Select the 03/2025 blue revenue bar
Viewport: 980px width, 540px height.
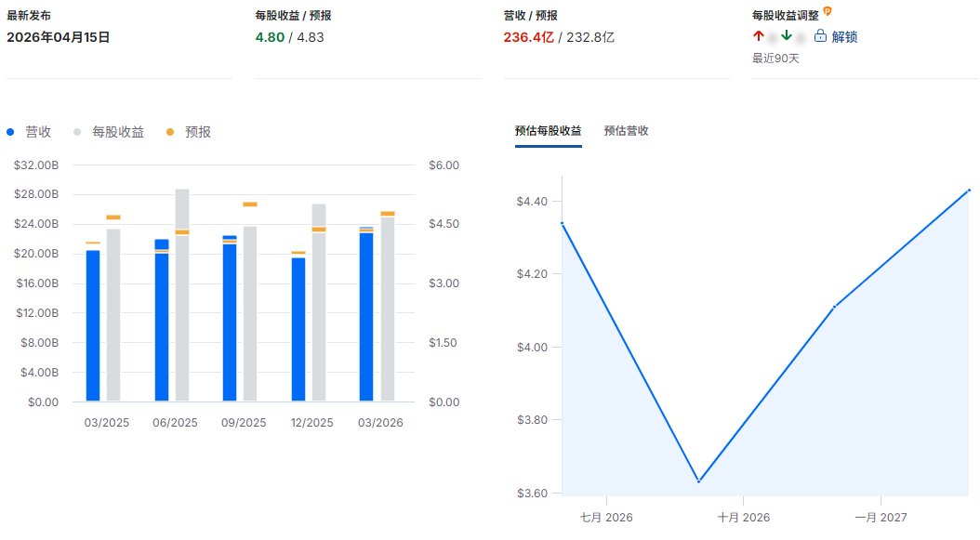click(93, 325)
